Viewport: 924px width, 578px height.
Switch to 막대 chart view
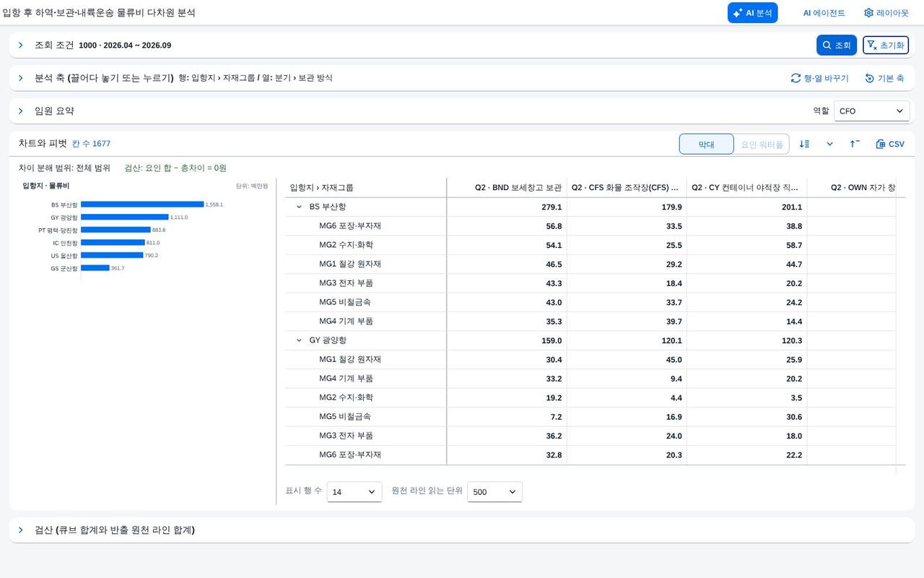click(x=707, y=144)
